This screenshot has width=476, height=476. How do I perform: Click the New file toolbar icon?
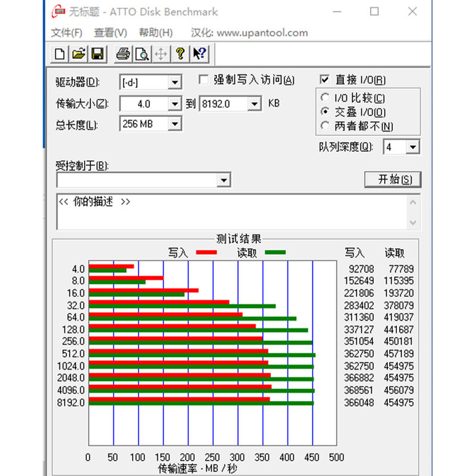(60, 54)
